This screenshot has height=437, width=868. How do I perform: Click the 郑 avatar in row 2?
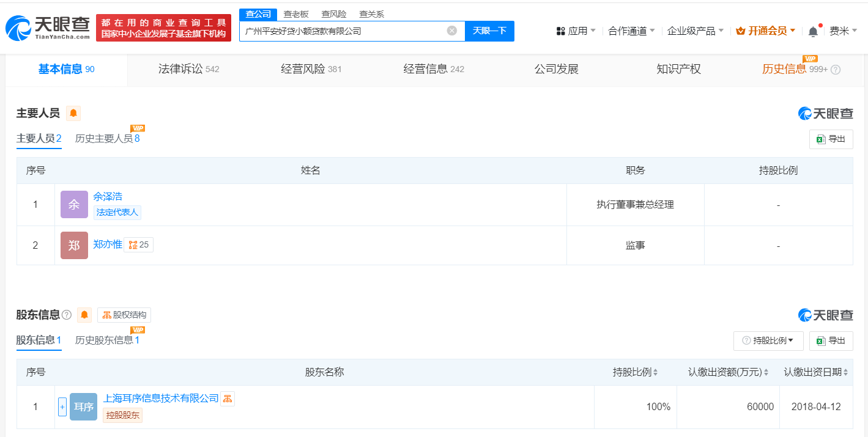click(74, 245)
